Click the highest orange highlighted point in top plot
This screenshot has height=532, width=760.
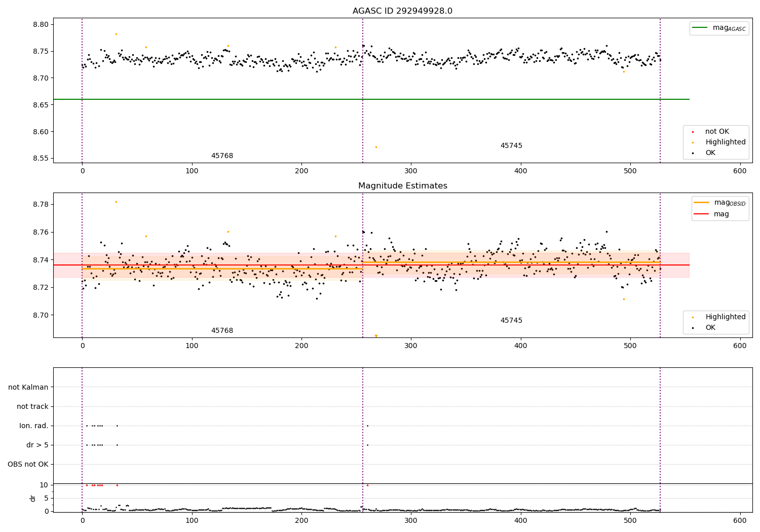click(x=116, y=34)
